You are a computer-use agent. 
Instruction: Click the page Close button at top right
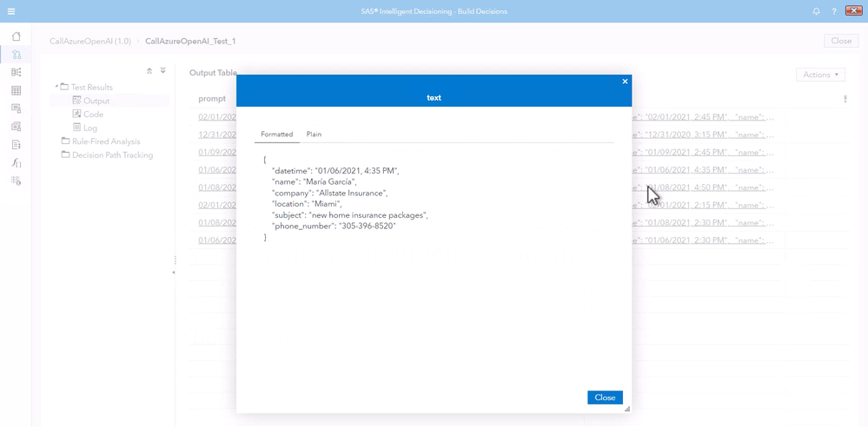click(841, 41)
